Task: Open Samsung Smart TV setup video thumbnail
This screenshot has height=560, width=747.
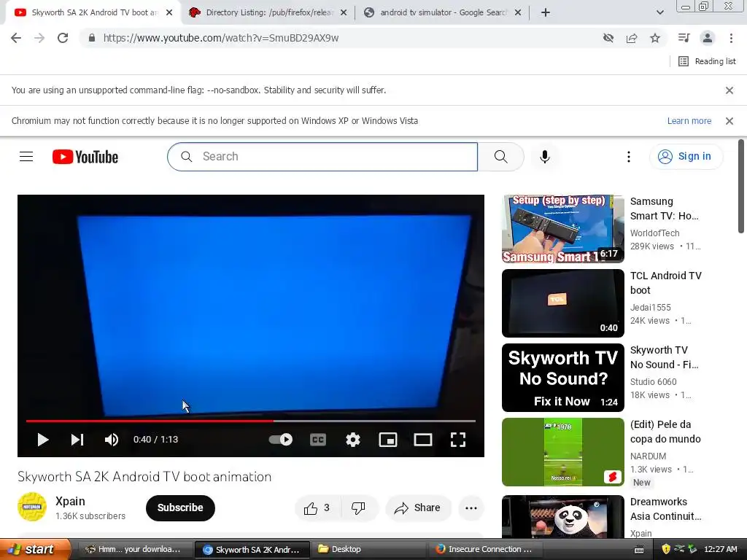Action: (x=562, y=228)
